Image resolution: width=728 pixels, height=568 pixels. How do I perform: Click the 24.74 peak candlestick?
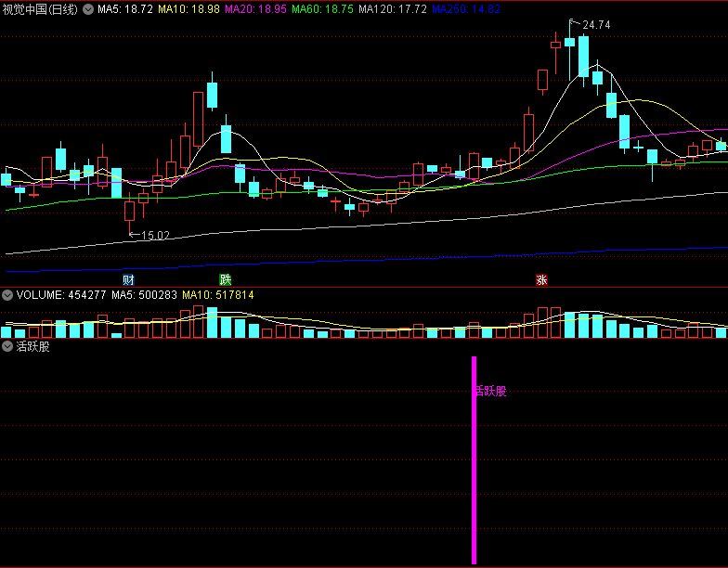(x=570, y=50)
